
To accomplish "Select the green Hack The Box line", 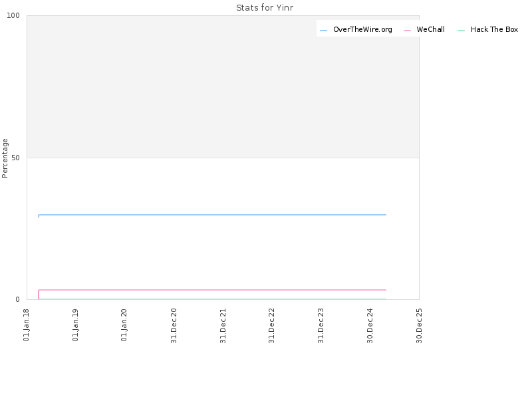I will (212, 299).
